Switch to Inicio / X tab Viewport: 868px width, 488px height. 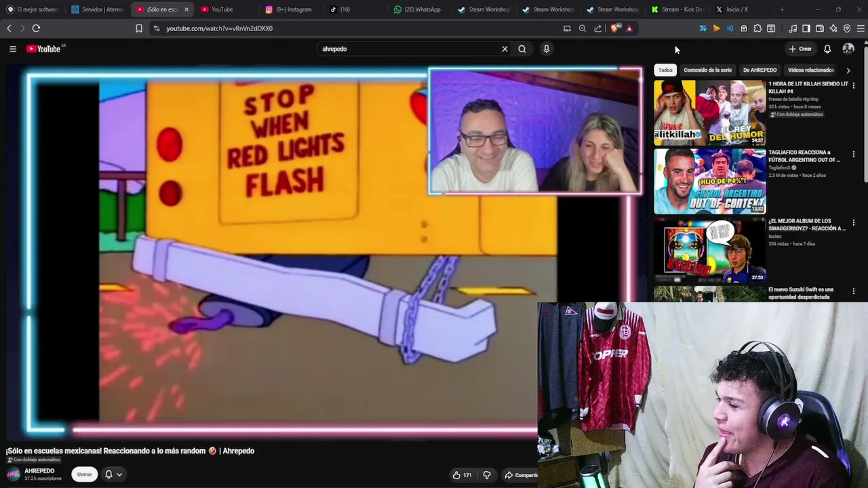click(742, 9)
